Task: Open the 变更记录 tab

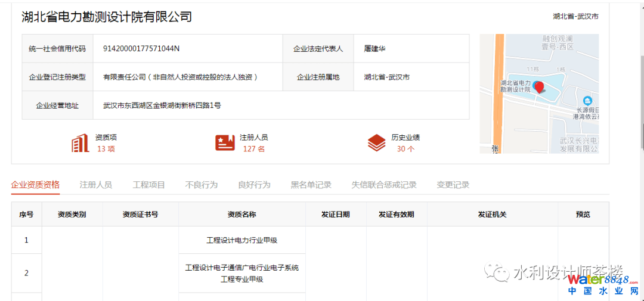Action: [x=453, y=185]
